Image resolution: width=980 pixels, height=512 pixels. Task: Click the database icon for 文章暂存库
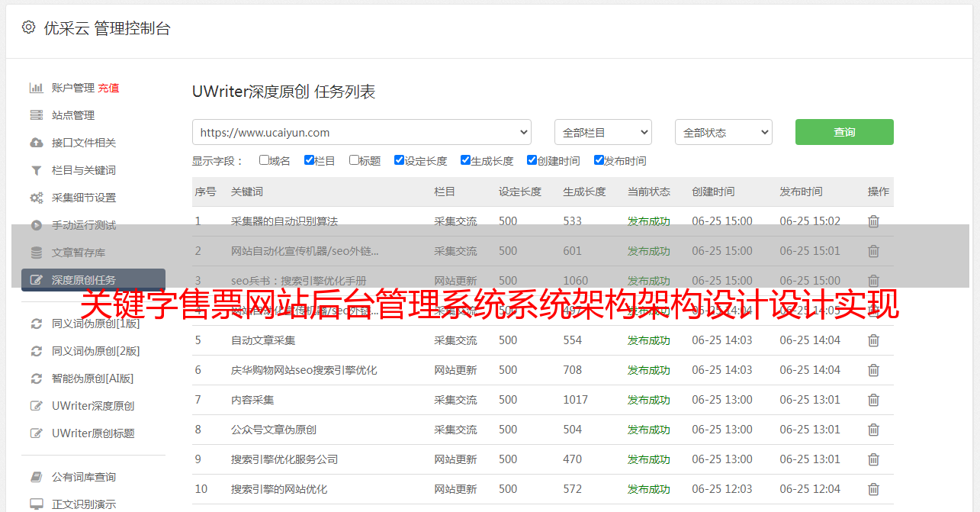click(36, 253)
